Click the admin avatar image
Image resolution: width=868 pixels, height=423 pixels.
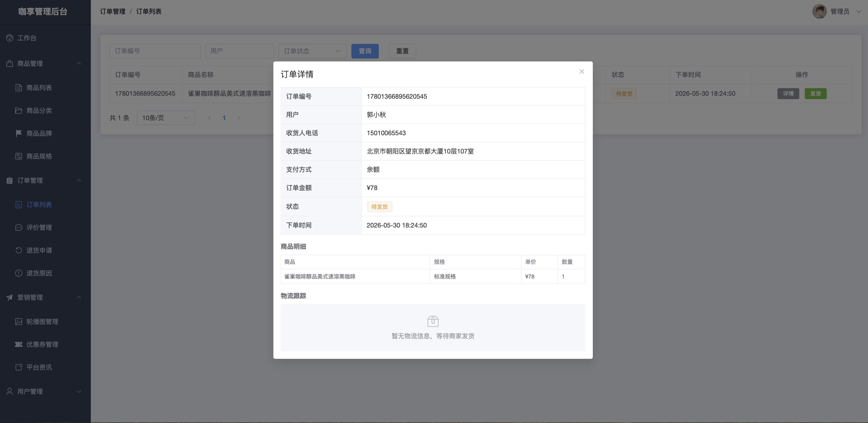click(819, 11)
